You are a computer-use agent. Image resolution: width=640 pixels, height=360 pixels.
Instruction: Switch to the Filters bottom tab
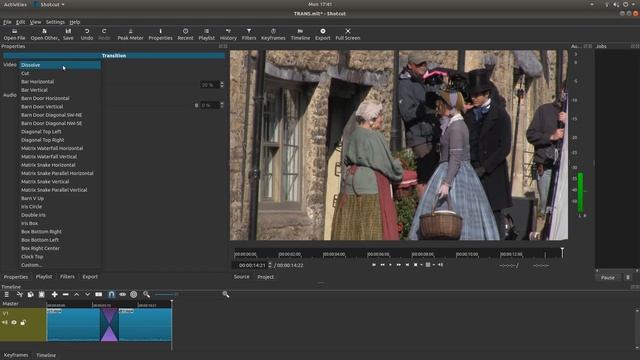coord(67,277)
